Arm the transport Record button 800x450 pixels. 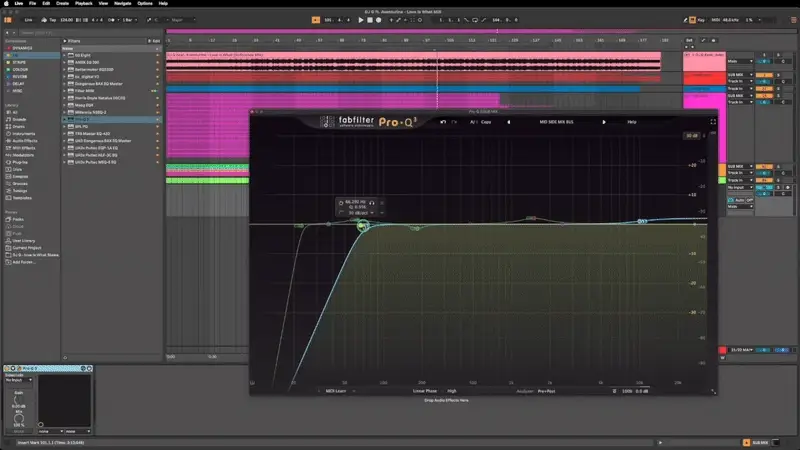[x=379, y=20]
